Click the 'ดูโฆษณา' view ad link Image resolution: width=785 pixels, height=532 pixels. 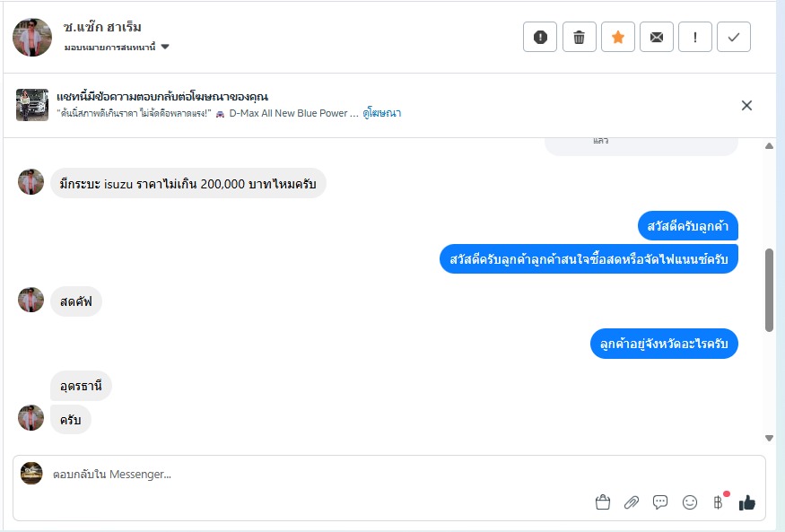[382, 114]
